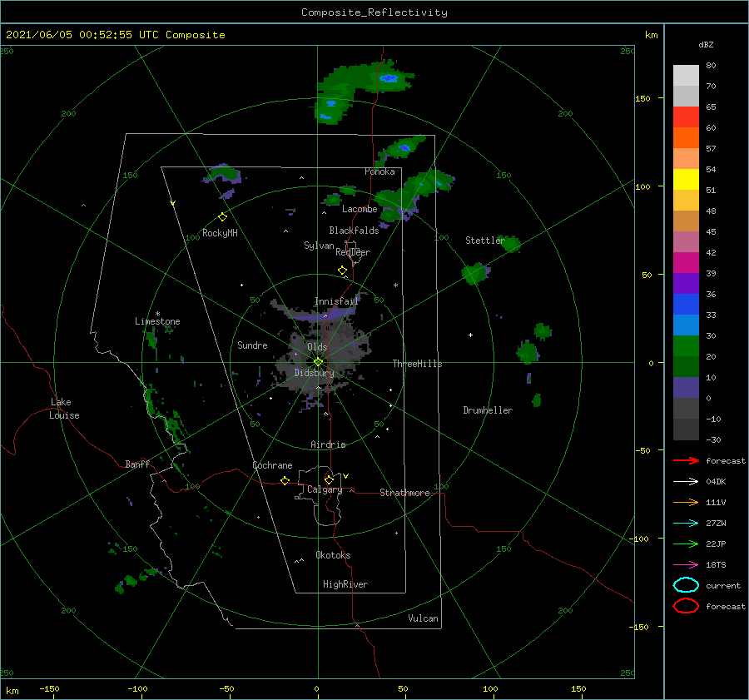Click the yellow diamond marker near RockyMH
The image size is (749, 700).
pyautogui.click(x=222, y=217)
